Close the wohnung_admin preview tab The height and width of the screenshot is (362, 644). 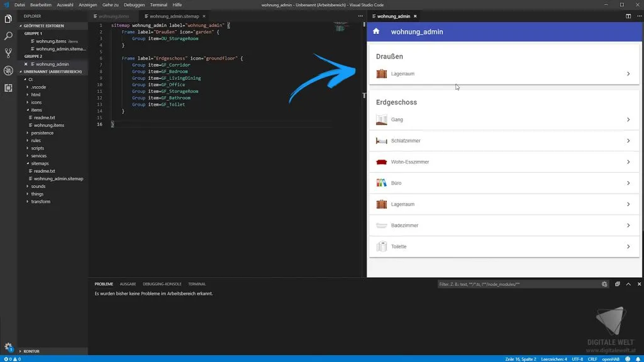point(415,16)
